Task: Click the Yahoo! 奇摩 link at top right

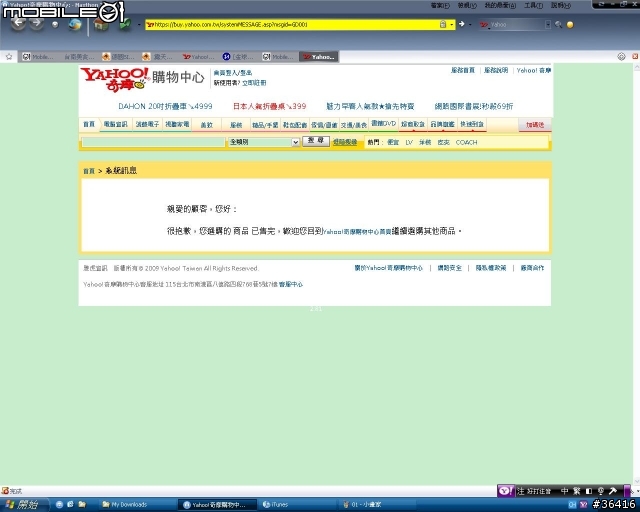Action: (533, 70)
